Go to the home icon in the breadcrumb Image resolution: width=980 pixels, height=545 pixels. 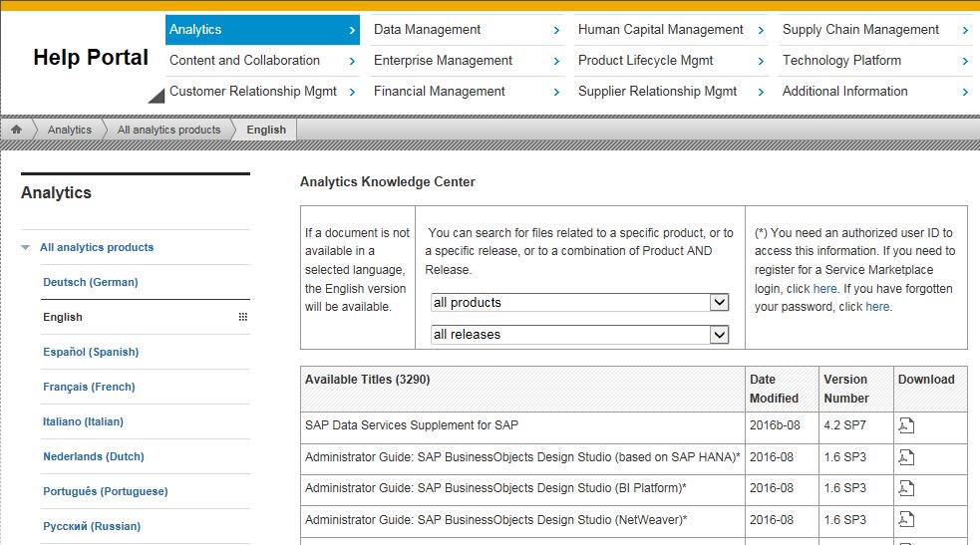16,130
